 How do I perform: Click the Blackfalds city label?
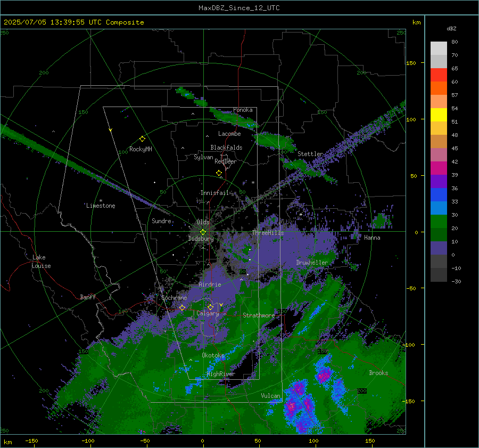tap(226, 148)
